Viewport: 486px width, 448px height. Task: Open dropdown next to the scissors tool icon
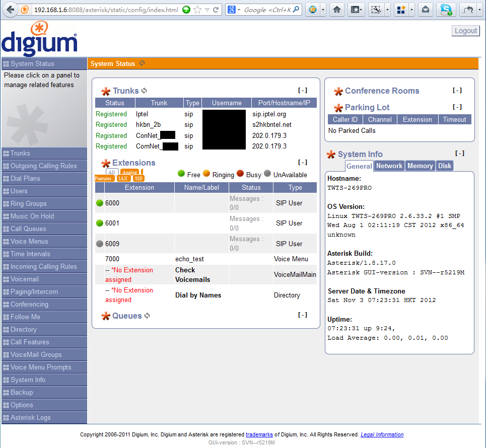pyautogui.click(x=387, y=10)
